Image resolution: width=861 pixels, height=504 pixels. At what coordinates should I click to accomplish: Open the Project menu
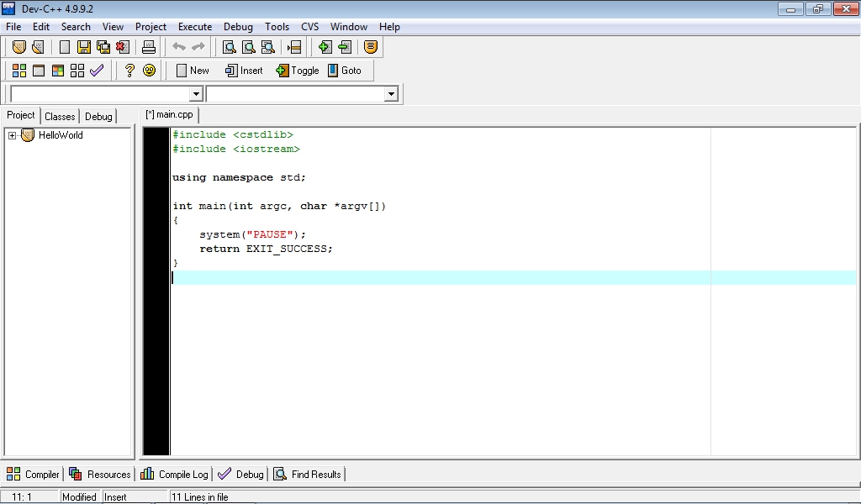(151, 27)
